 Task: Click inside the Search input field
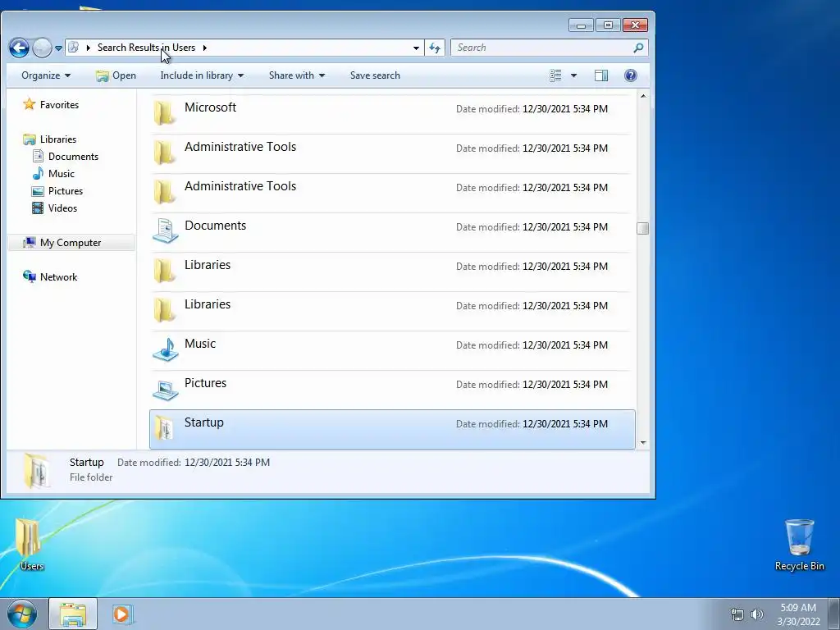point(541,48)
